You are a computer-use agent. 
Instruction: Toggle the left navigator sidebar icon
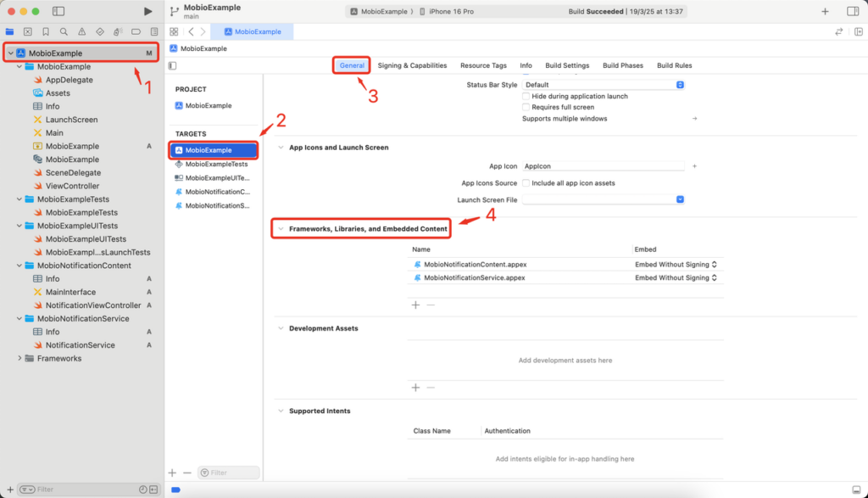point(58,11)
